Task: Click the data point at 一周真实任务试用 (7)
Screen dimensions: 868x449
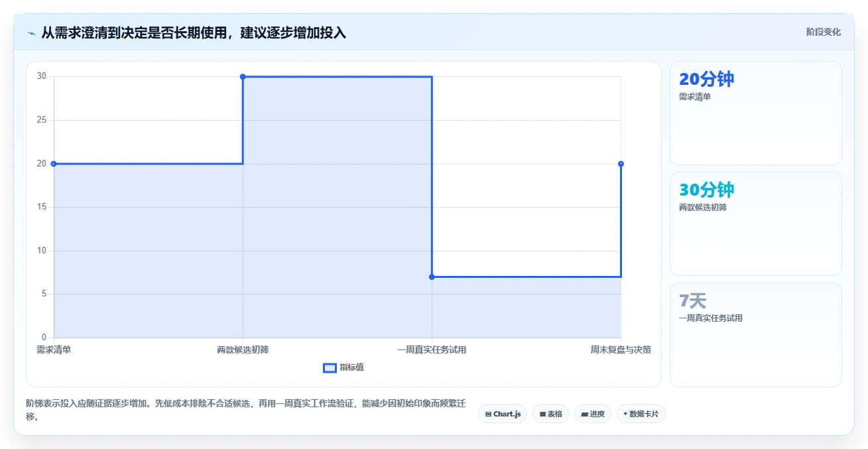Action: click(x=432, y=277)
